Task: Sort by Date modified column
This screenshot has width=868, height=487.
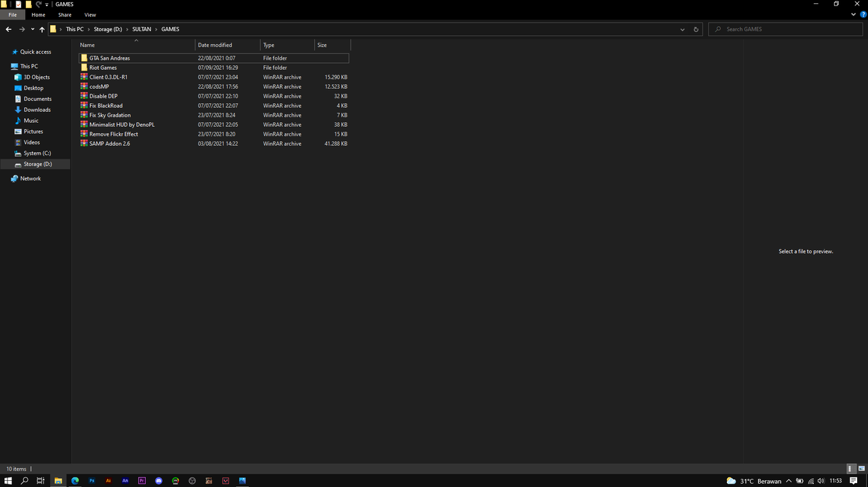Action: (x=227, y=45)
